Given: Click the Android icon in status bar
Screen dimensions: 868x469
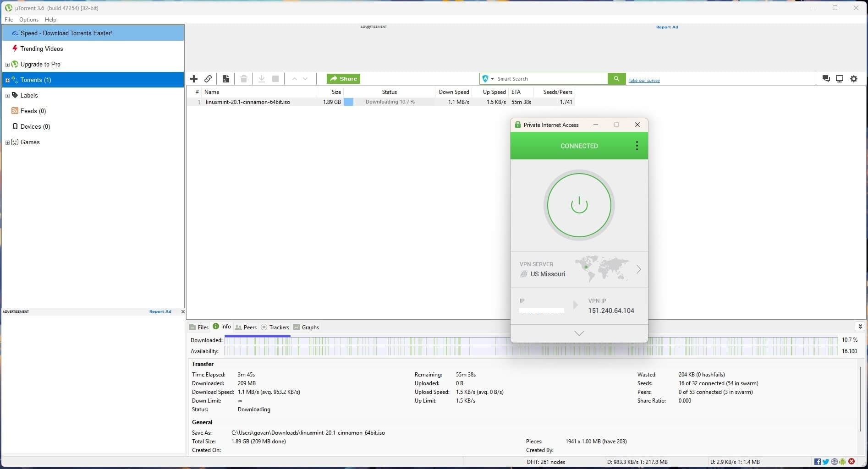Looking at the screenshot, I should 842,462.
